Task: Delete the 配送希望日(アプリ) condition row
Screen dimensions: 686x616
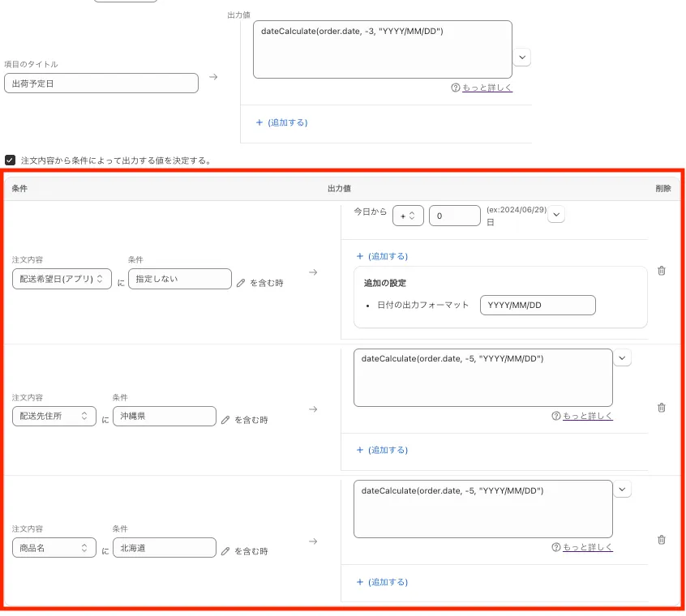Action: (661, 271)
